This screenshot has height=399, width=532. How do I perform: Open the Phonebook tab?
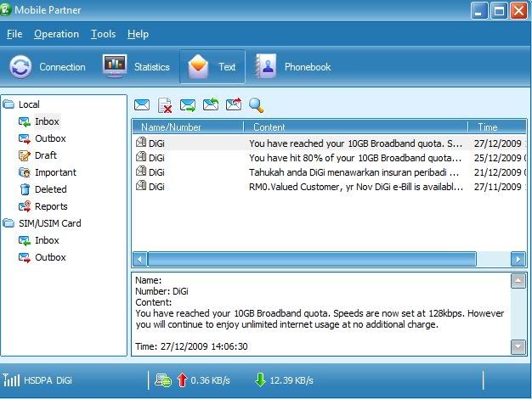293,67
